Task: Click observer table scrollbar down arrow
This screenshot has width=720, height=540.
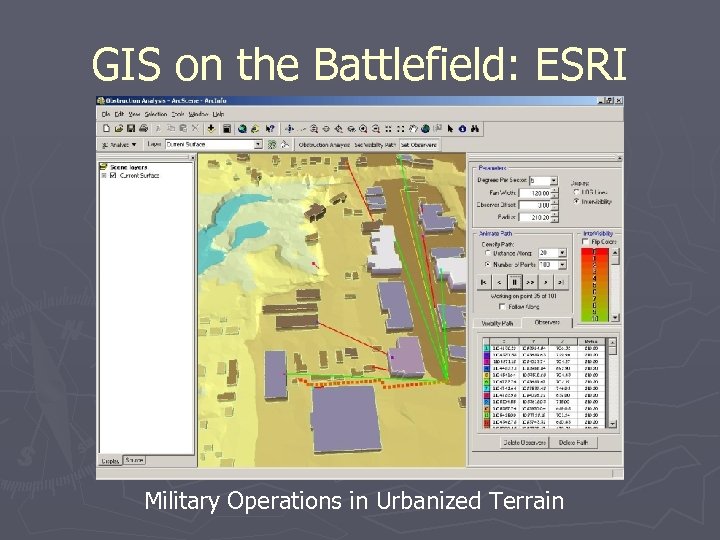Action: coord(612,424)
